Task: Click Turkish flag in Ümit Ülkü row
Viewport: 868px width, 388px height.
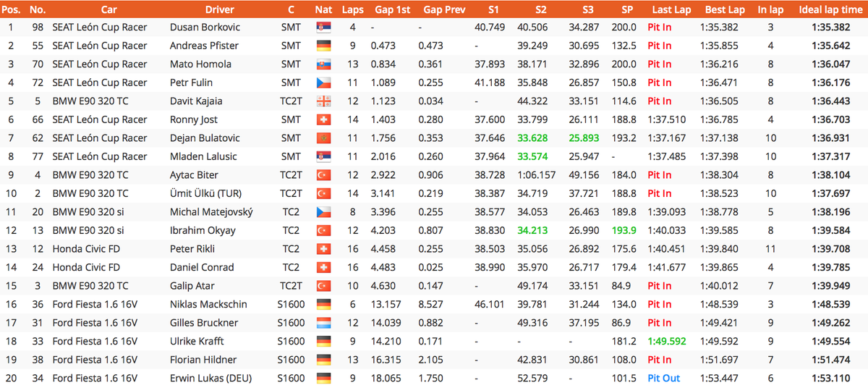Action: [323, 193]
